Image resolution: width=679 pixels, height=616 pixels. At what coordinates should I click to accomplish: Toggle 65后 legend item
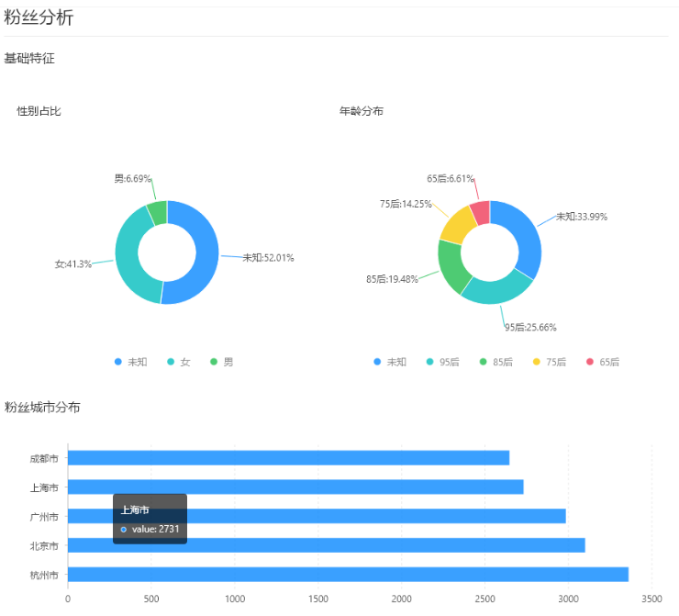[602, 362]
